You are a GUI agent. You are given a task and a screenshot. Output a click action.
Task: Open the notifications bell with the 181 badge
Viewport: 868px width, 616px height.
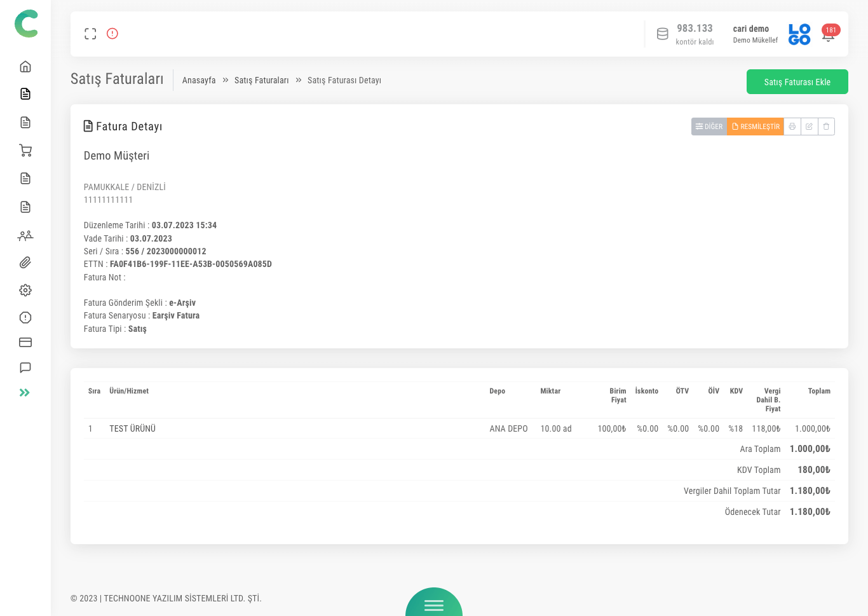click(828, 35)
